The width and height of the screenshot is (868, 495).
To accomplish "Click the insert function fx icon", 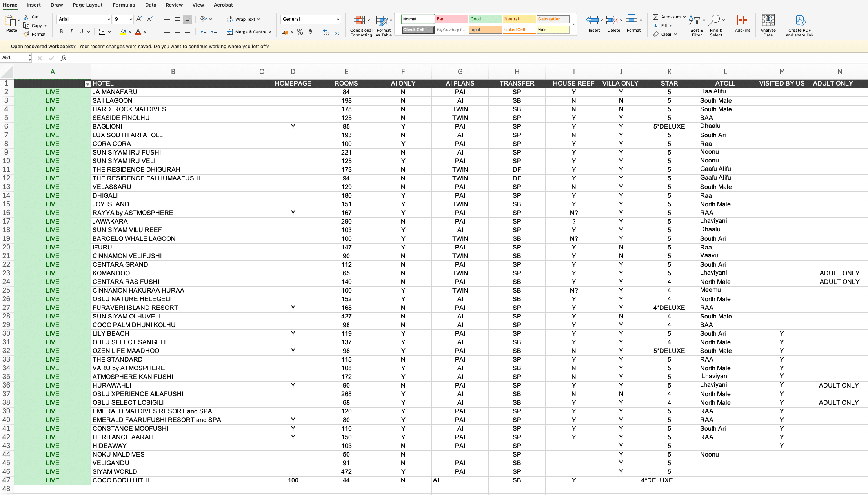I will pos(63,58).
